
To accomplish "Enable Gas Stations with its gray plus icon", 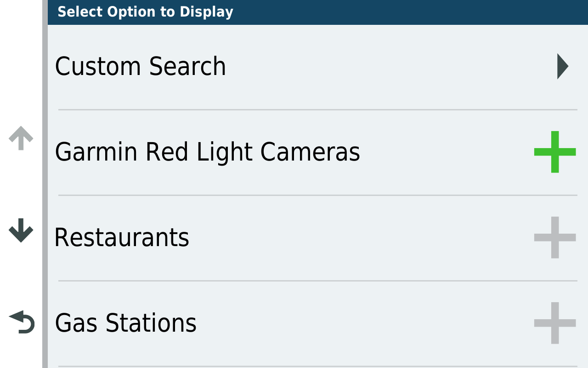I will (x=555, y=323).
